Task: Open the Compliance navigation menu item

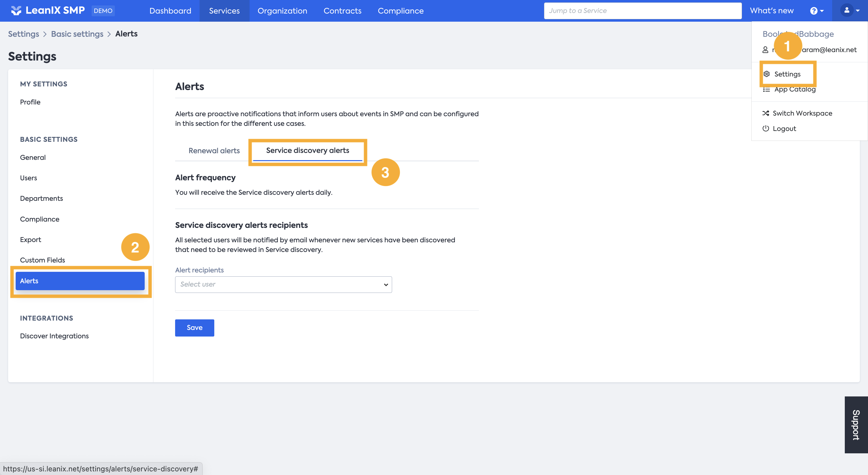Action: coord(400,11)
